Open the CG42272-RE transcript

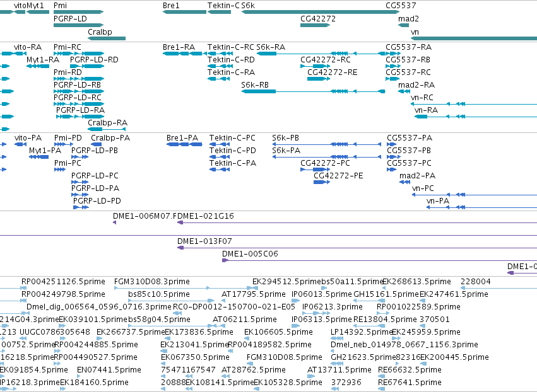point(319,79)
